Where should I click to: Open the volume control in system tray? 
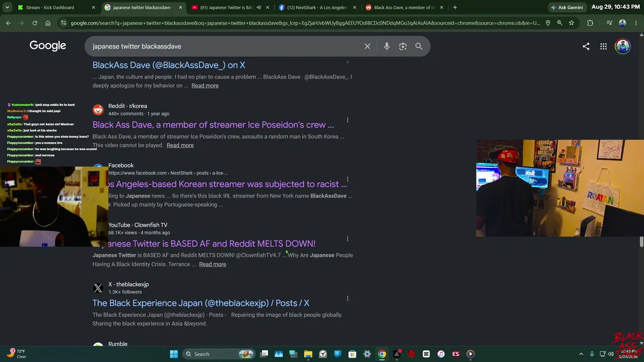[611, 354]
